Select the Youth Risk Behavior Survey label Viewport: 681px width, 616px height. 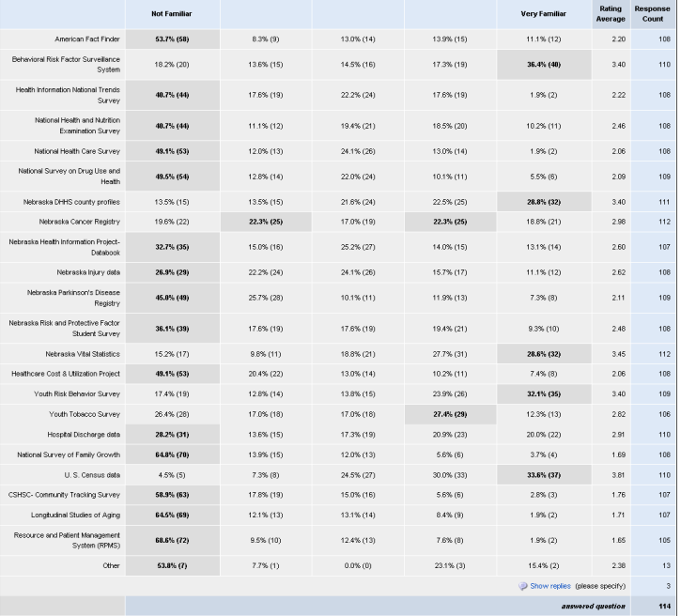pos(77,394)
